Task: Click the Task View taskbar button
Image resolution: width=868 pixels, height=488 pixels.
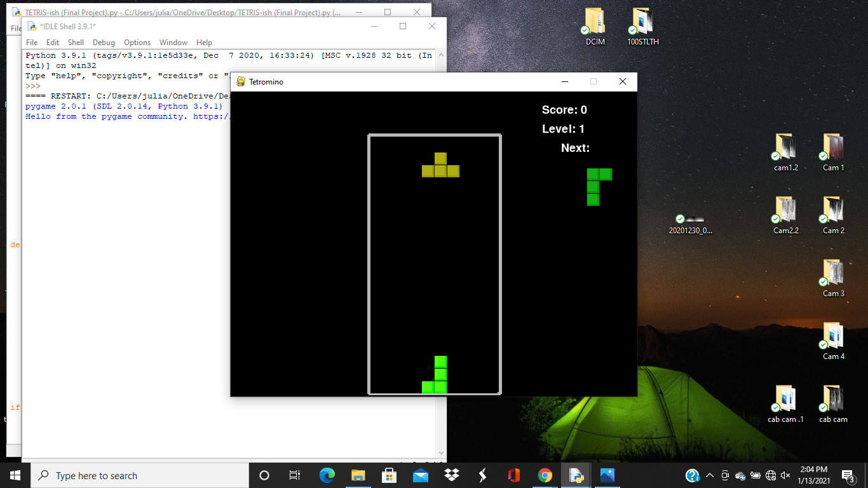Action: [x=295, y=475]
